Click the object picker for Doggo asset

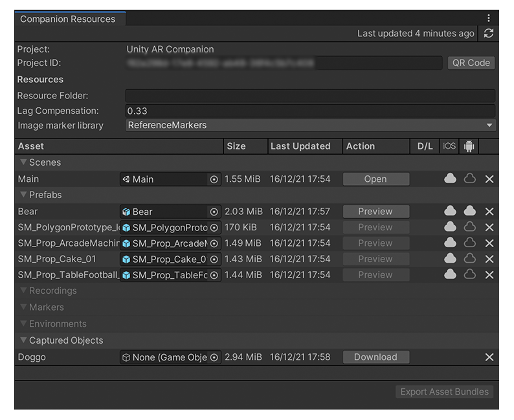point(214,357)
